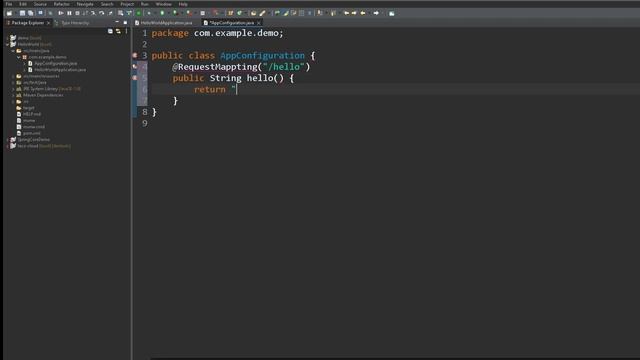Collapse the com.example.demo package
Screen dimensions: 640x360
tap(18, 57)
